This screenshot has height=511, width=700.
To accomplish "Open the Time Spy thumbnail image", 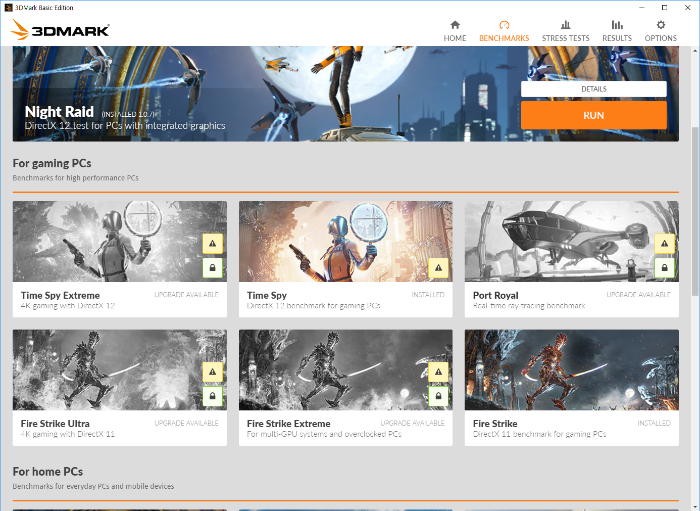I will (346, 241).
